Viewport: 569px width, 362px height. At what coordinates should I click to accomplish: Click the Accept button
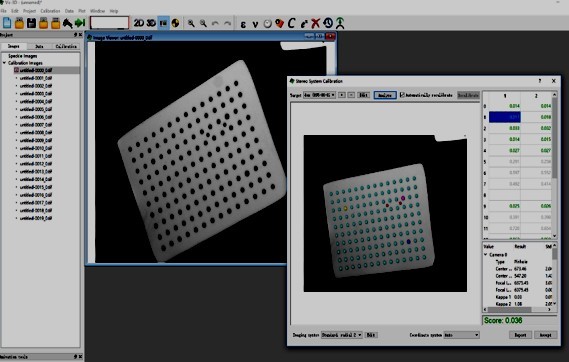[x=545, y=335]
